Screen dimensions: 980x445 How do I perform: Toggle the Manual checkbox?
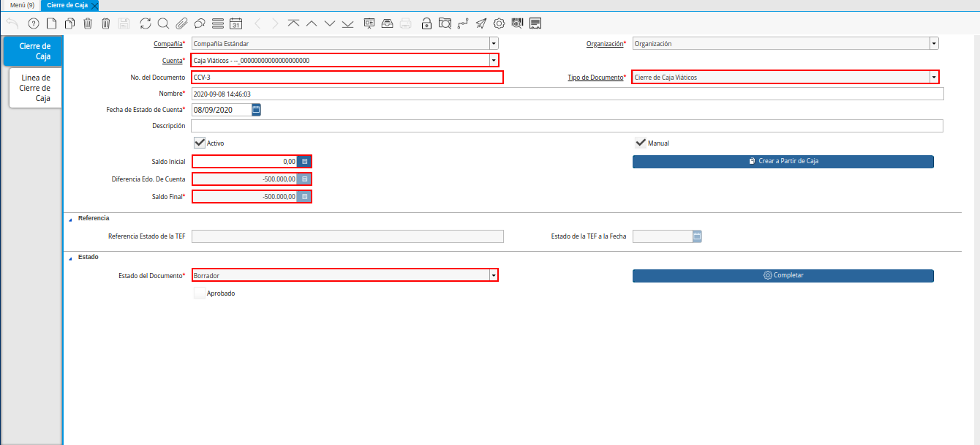(641, 143)
